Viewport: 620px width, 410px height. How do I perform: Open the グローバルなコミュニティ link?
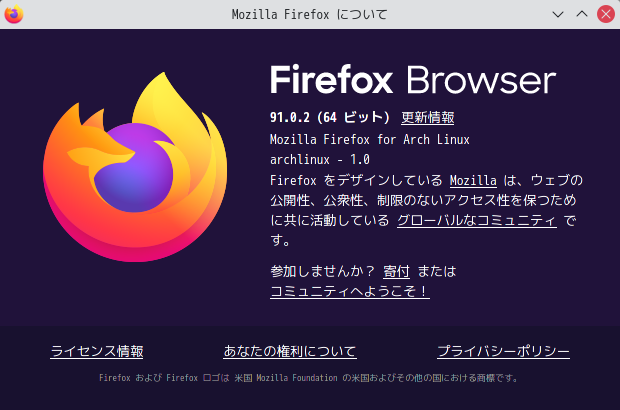(x=477, y=221)
